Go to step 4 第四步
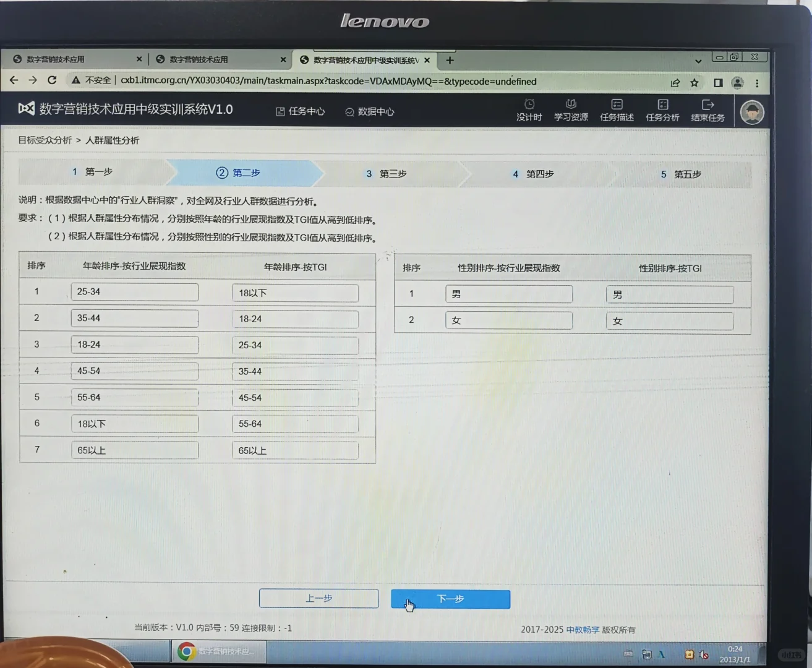The width and height of the screenshot is (812, 668). (533, 174)
